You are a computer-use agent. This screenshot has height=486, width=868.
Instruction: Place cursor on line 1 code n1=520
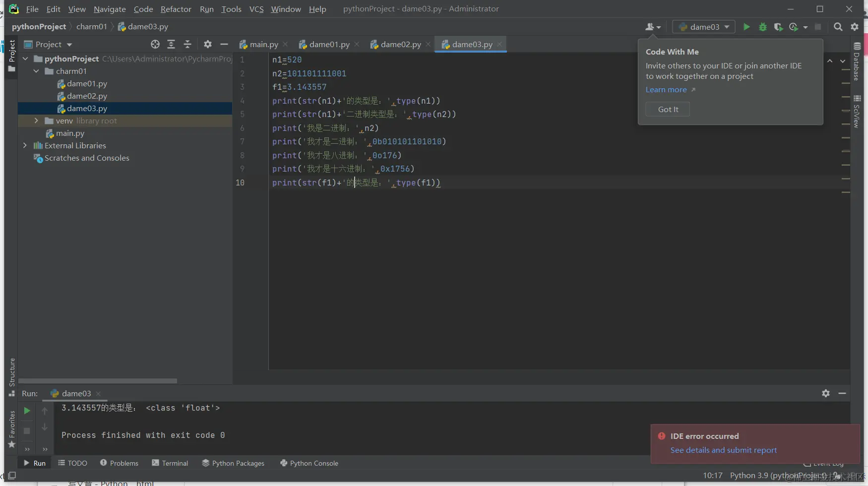click(x=287, y=60)
